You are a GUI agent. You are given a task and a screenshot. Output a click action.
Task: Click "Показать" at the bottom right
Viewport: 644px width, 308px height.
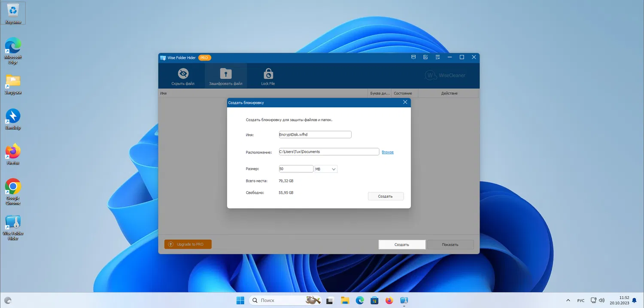[450, 244]
